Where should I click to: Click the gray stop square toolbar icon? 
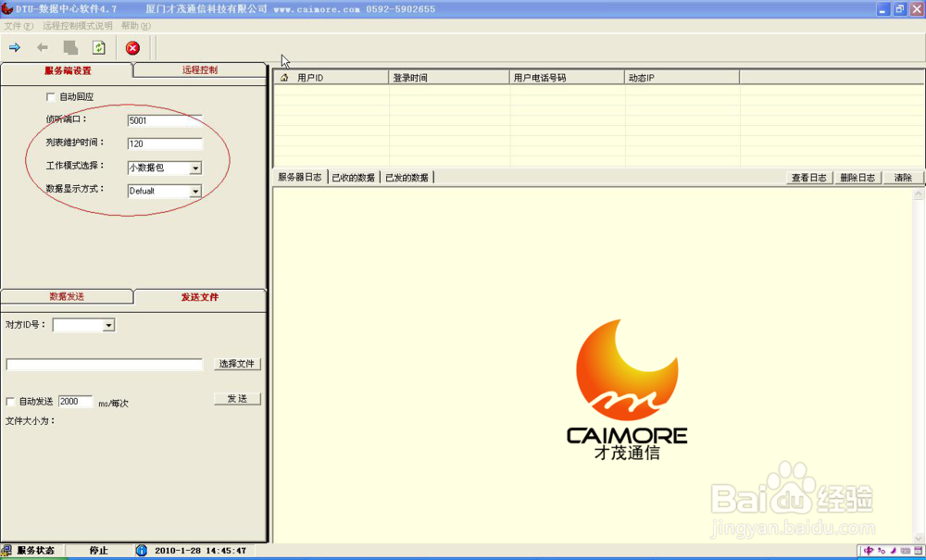[71, 48]
